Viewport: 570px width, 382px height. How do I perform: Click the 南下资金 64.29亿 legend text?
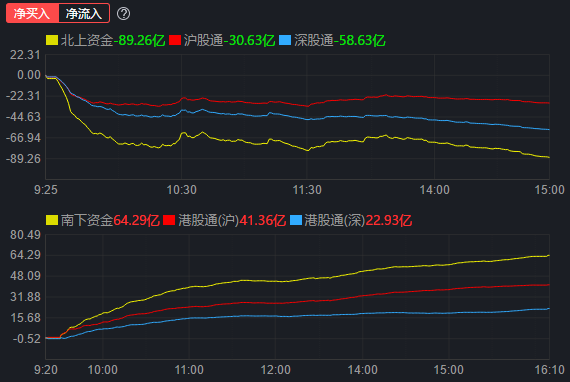click(x=110, y=220)
